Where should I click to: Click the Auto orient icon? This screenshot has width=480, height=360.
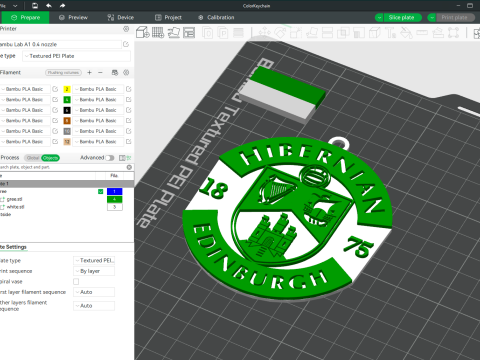coord(173,33)
